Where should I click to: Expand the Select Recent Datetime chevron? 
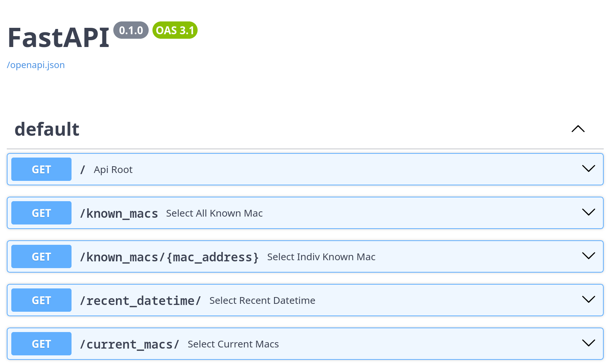coord(589,299)
